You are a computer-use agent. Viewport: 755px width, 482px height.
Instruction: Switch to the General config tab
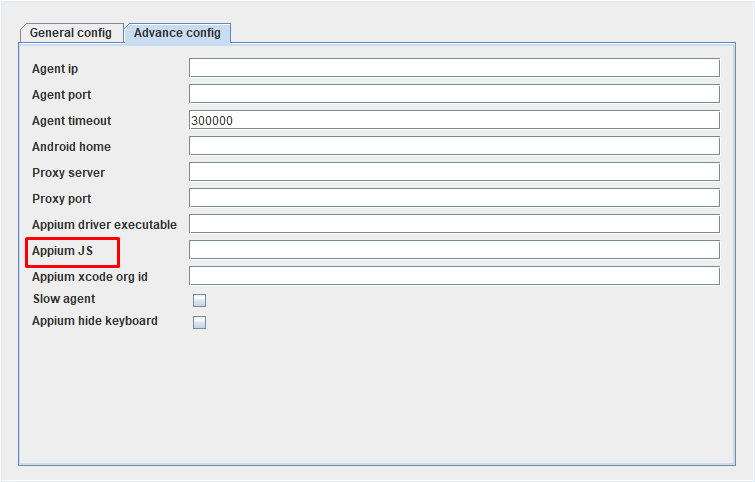point(70,32)
